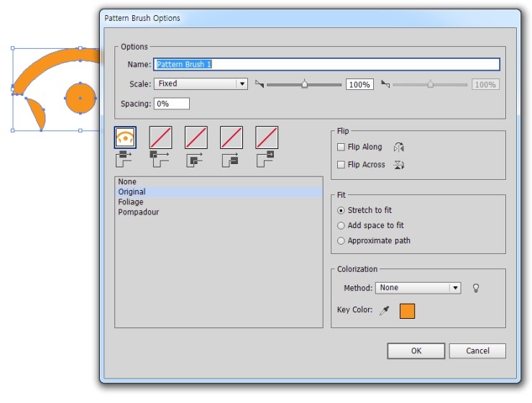This screenshot has width=532, height=403.
Task: Click the Cancel button
Action: (477, 350)
